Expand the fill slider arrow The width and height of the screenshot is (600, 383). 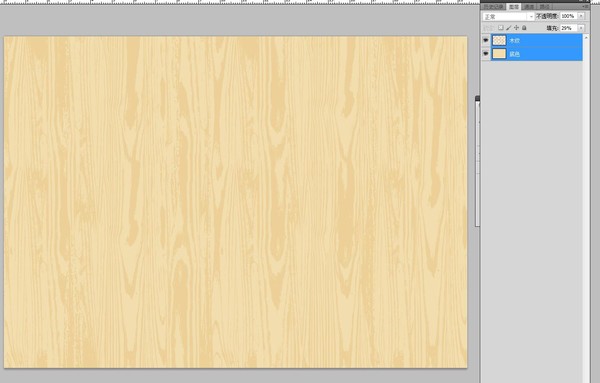(581, 28)
